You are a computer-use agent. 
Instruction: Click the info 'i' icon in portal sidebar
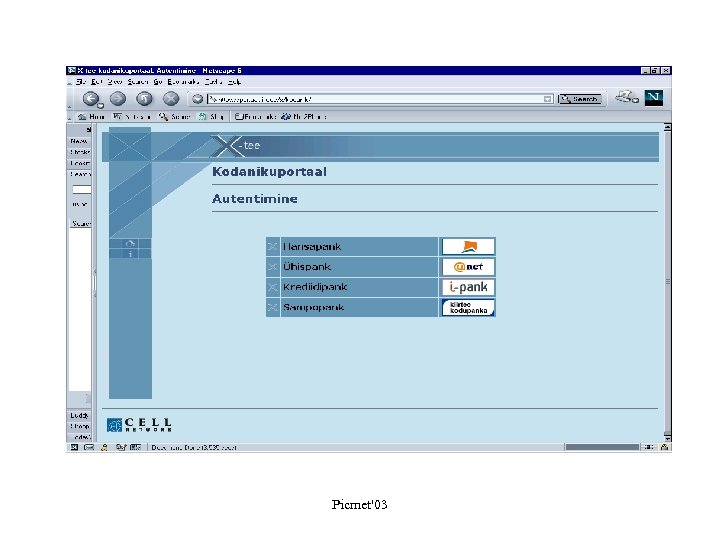[130, 253]
